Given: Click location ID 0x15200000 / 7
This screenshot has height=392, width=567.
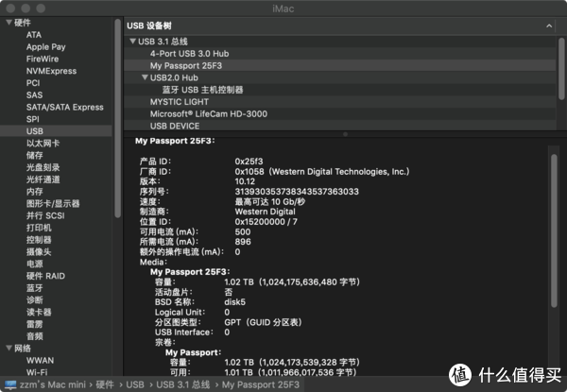Looking at the screenshot, I should click(266, 221).
